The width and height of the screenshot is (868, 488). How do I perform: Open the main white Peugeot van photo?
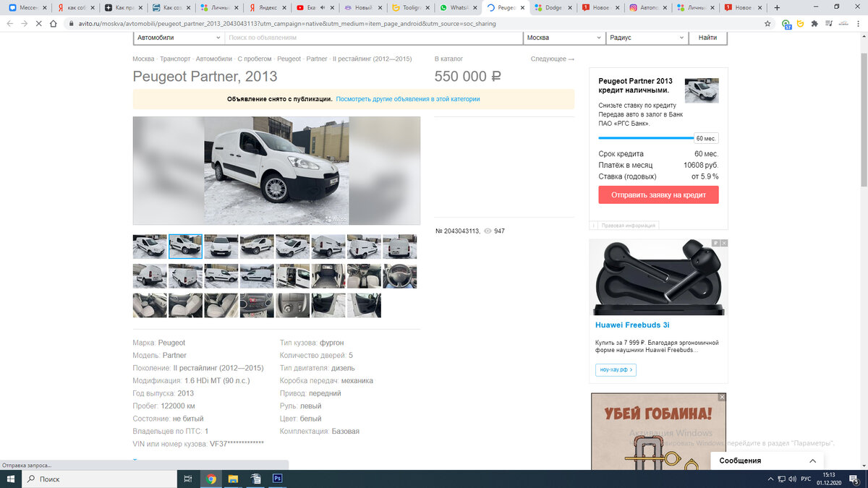(x=276, y=171)
